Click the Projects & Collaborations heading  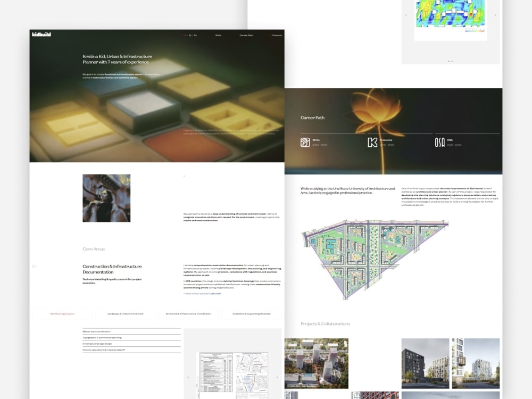click(325, 323)
